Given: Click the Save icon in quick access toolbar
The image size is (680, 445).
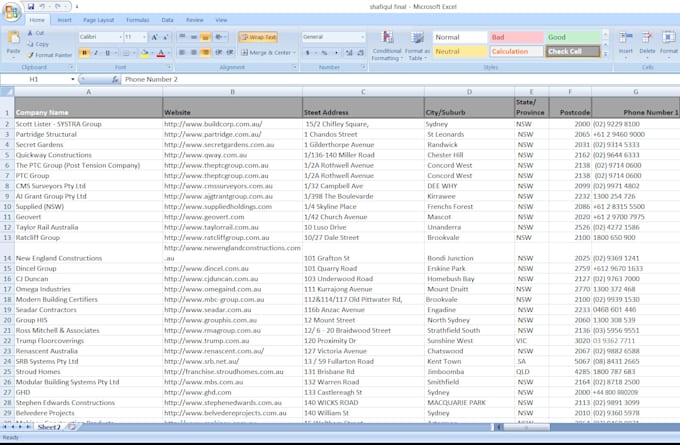Looking at the screenshot, I should click(x=31, y=7).
